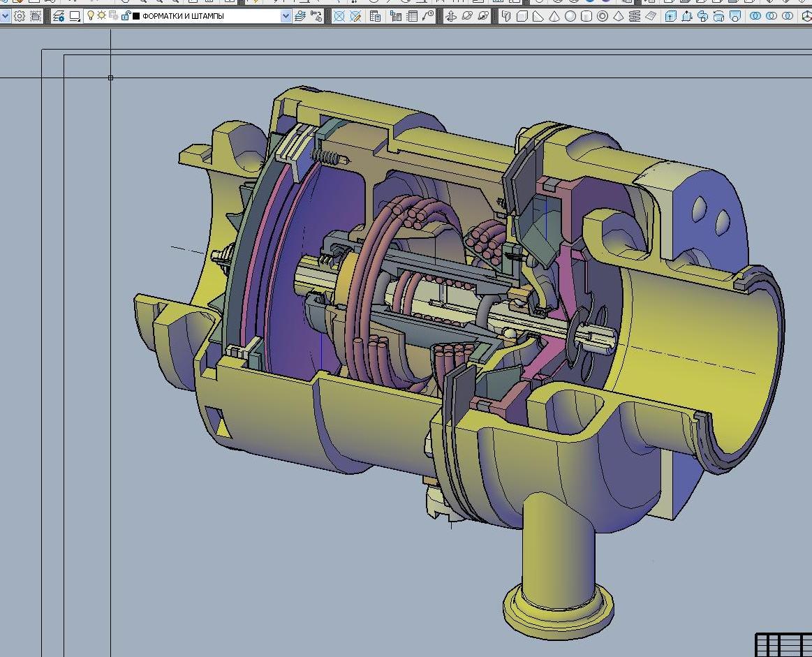The image size is (812, 657).
Task: Click the Extrude tool button
Action: (671, 16)
